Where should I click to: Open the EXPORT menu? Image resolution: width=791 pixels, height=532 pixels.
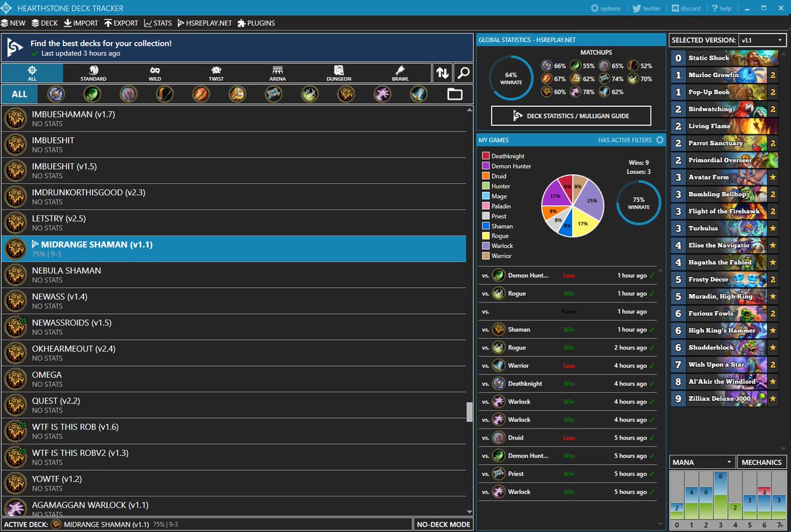121,23
